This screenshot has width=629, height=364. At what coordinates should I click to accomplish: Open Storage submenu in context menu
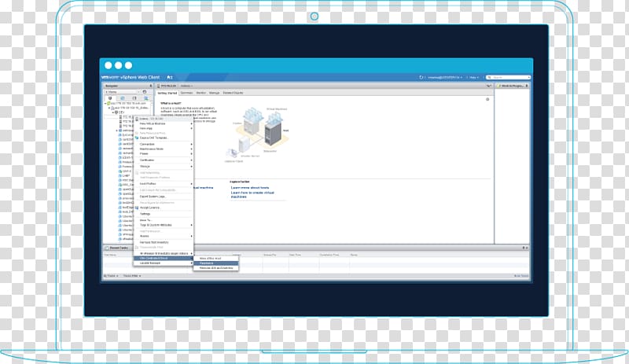164,166
